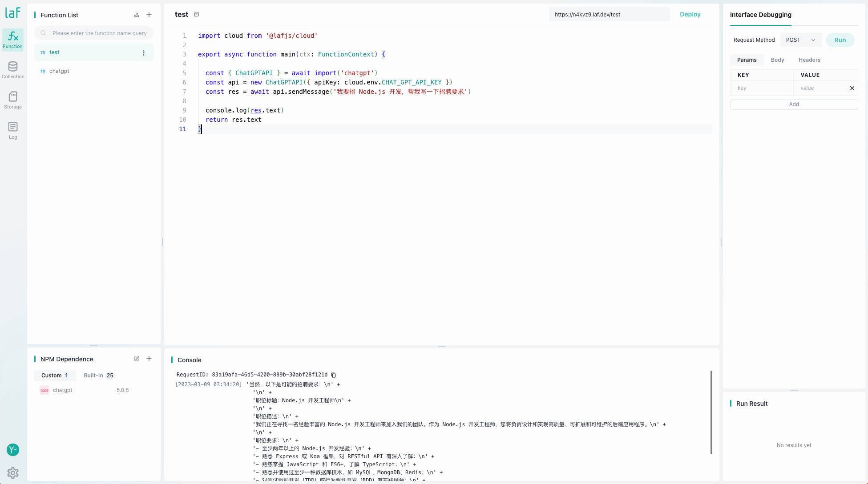The width and height of the screenshot is (868, 484).
Task: Open the user avatar menu
Action: [13, 450]
